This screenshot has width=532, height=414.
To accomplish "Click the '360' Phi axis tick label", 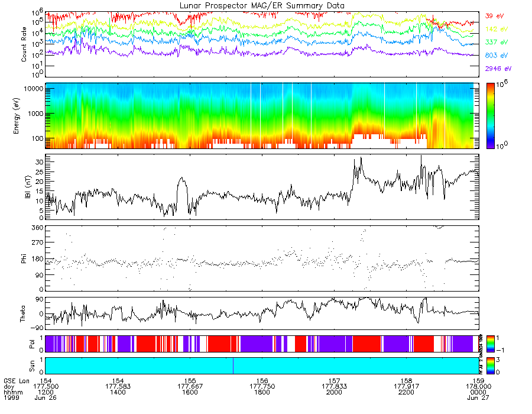I will (x=38, y=228).
